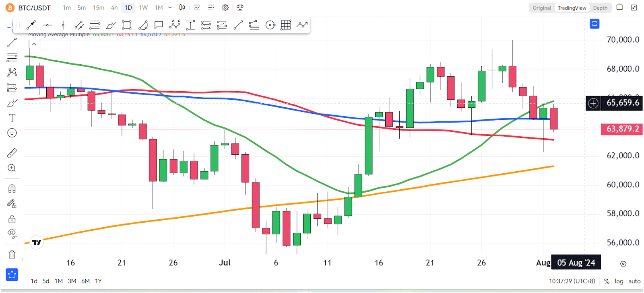The height and width of the screenshot is (293, 644).
Task: Select the position forecast tool in left sidebar
Action: tap(12, 88)
